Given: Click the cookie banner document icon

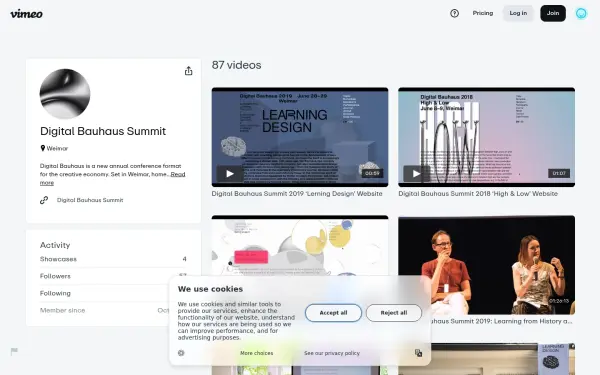Looking at the screenshot, I should tap(418, 353).
